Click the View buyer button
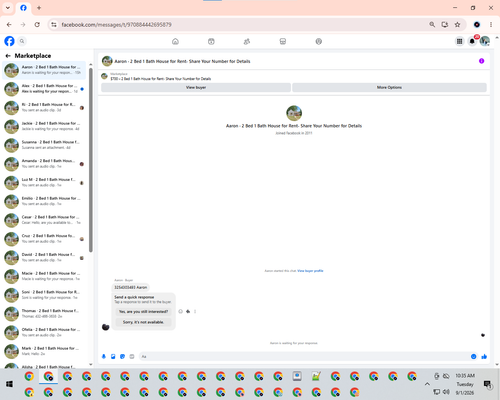The height and width of the screenshot is (400, 500). (196, 87)
